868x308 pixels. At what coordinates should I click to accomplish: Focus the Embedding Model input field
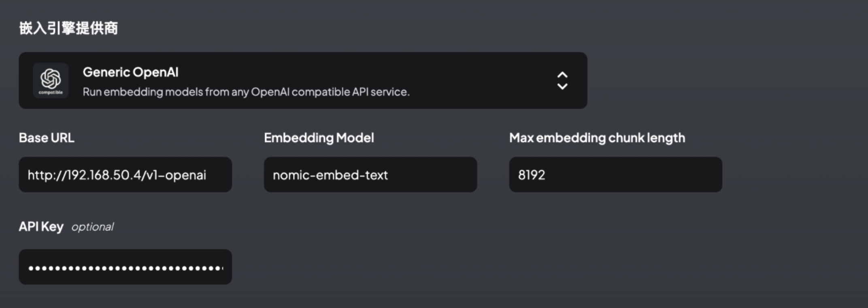click(x=370, y=175)
